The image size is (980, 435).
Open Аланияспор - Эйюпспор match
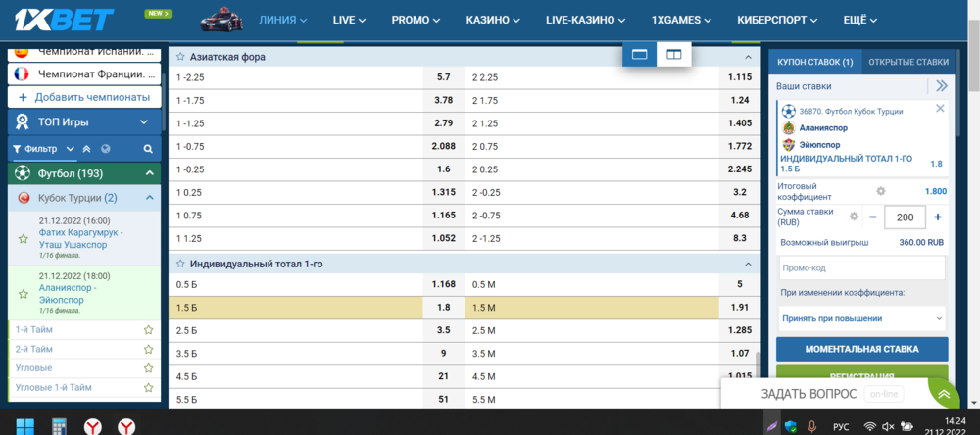(x=68, y=294)
